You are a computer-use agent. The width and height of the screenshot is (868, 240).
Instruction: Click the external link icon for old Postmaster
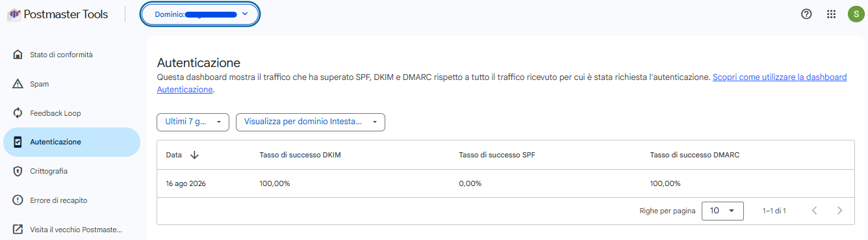click(18, 230)
